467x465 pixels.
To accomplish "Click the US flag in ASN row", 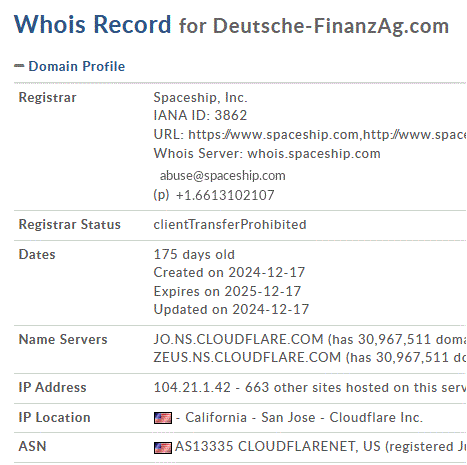I will 163,448.
